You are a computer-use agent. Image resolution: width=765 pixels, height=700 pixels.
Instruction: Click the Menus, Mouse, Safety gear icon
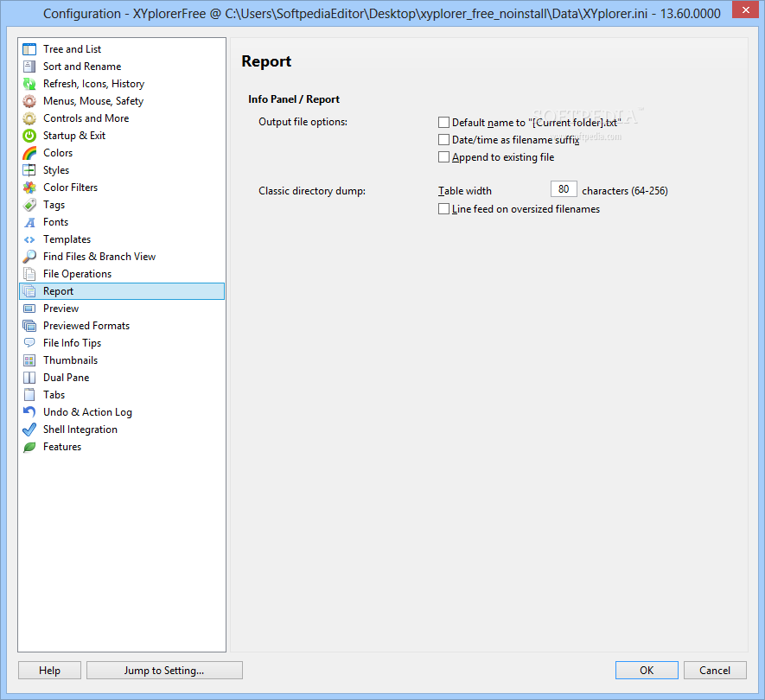[29, 101]
